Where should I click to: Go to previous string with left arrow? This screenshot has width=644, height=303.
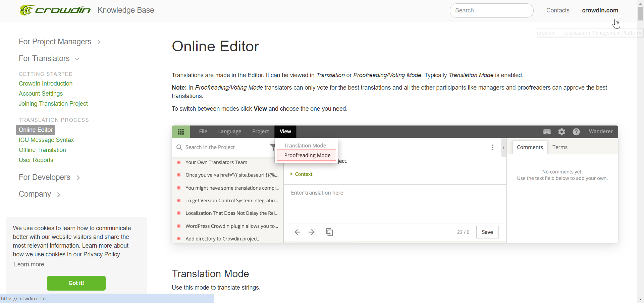pos(297,232)
